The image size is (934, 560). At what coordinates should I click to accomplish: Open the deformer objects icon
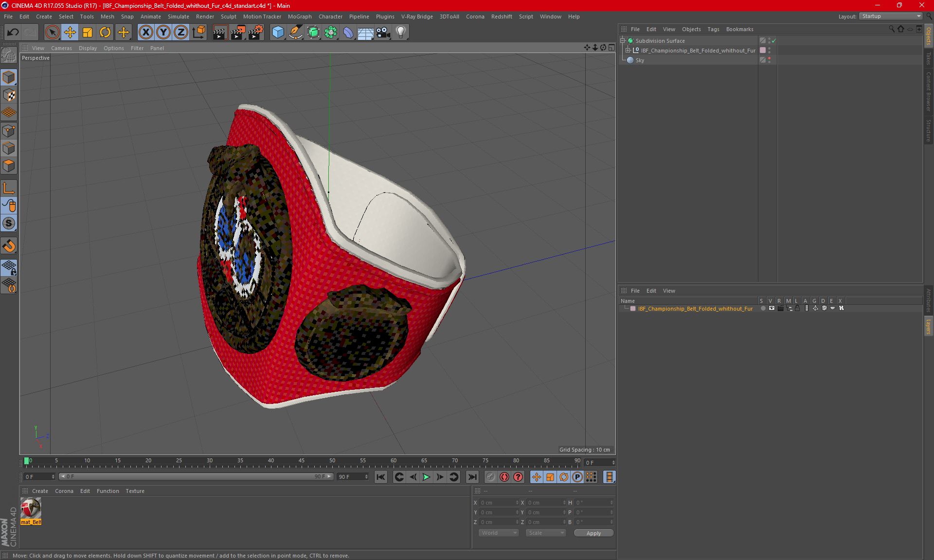(x=348, y=32)
